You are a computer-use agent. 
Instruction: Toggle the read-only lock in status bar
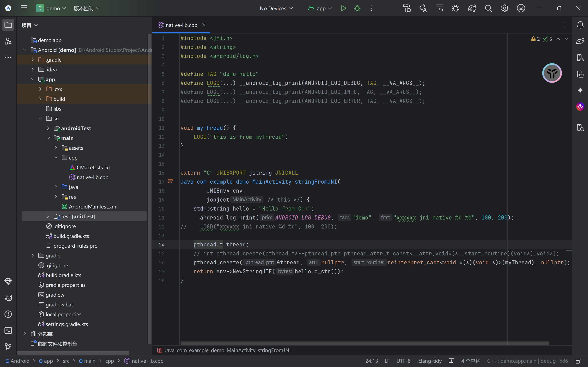(579, 361)
